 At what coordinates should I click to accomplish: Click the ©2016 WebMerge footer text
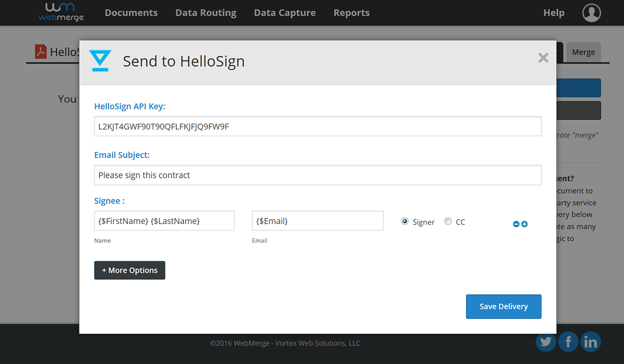285,343
